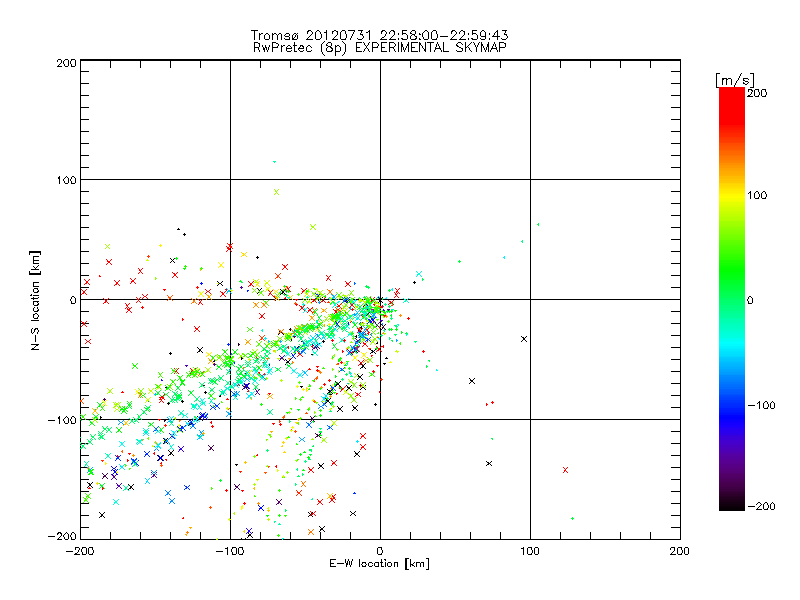Click the 'E-W location [km]' axis label
Viewport: 800px width, 600px height.
(379, 563)
